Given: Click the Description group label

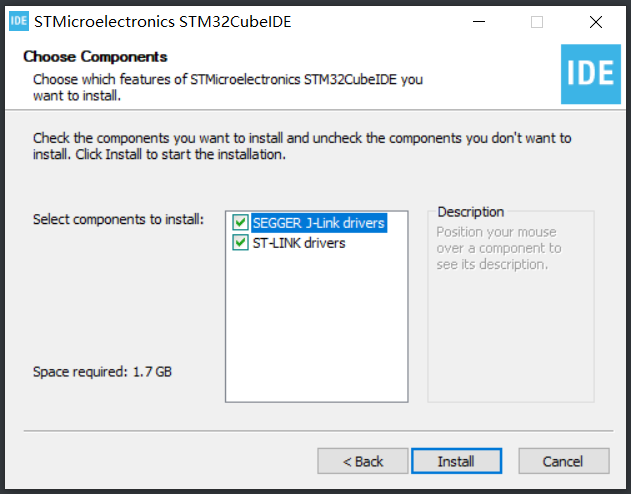Looking at the screenshot, I should [470, 212].
